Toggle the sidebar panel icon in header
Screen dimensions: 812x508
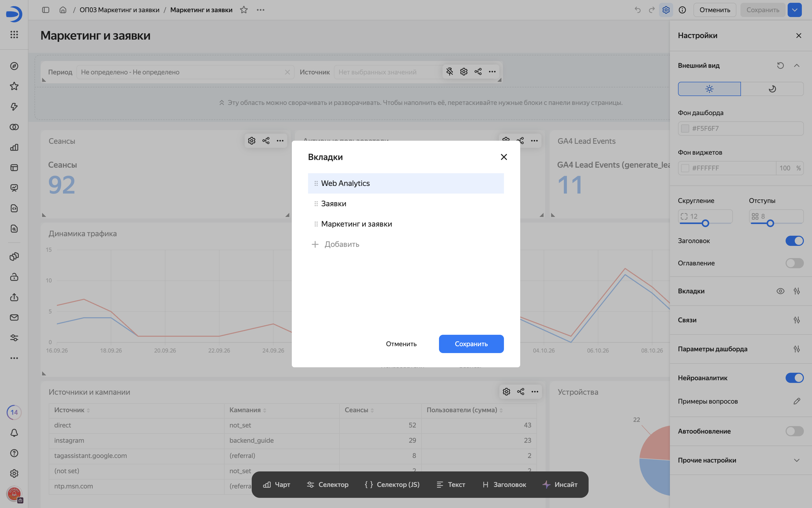pos(46,10)
